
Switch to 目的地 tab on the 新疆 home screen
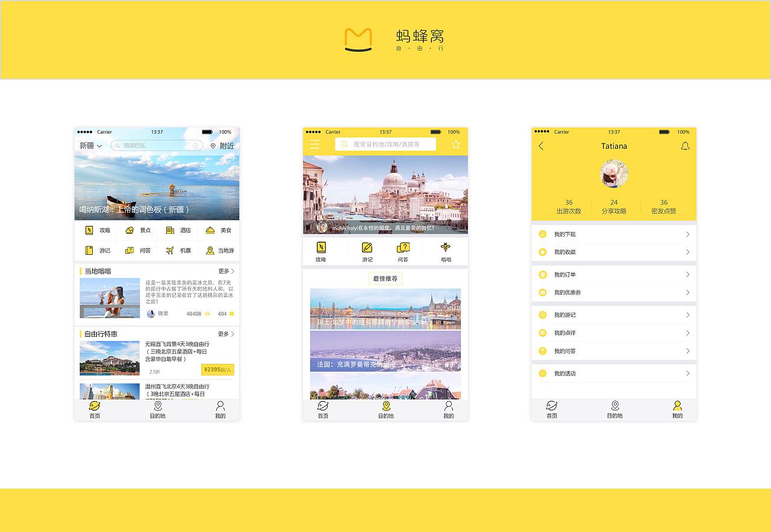(158, 410)
